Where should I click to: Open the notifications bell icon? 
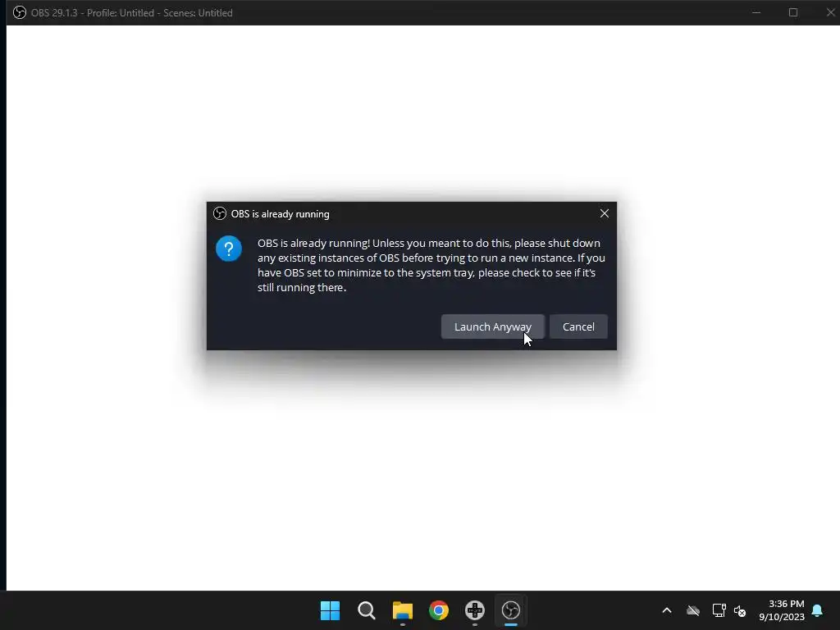[818, 610]
